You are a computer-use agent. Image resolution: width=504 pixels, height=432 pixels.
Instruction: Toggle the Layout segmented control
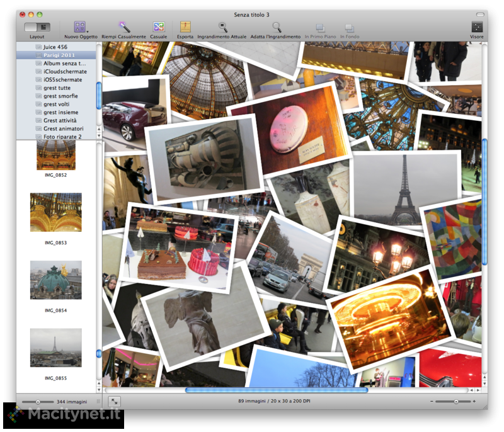[x=37, y=27]
